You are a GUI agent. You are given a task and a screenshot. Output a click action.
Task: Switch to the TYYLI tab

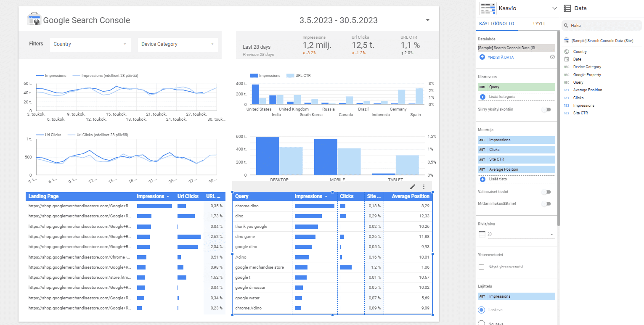click(x=538, y=24)
